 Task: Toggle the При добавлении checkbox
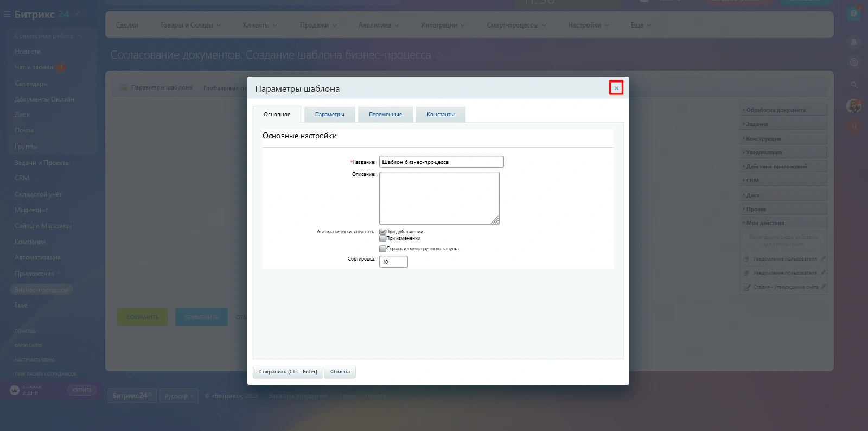[382, 232]
